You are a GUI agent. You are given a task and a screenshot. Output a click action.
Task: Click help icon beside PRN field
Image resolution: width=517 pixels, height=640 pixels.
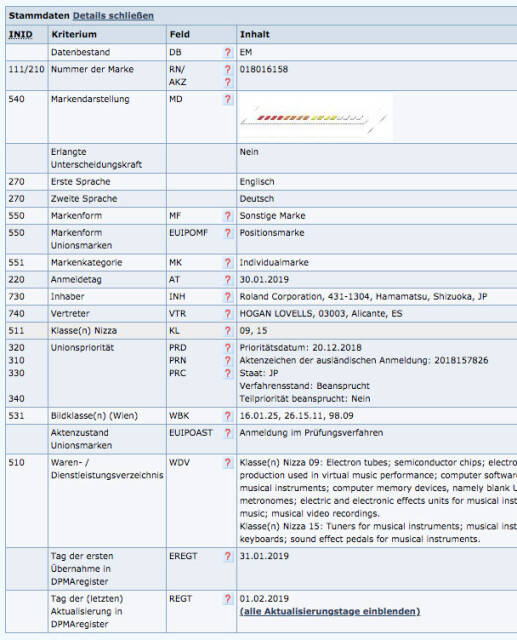tap(228, 360)
